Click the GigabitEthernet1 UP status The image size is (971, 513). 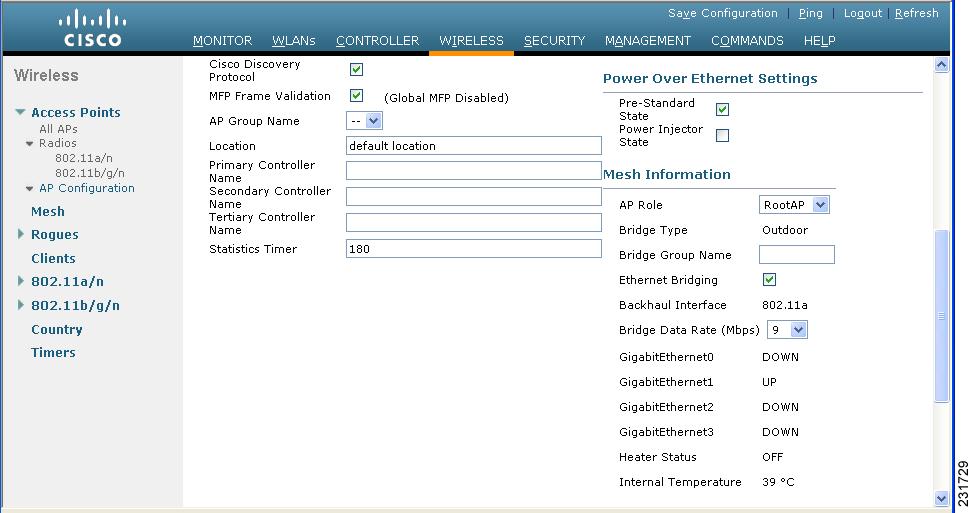point(769,382)
